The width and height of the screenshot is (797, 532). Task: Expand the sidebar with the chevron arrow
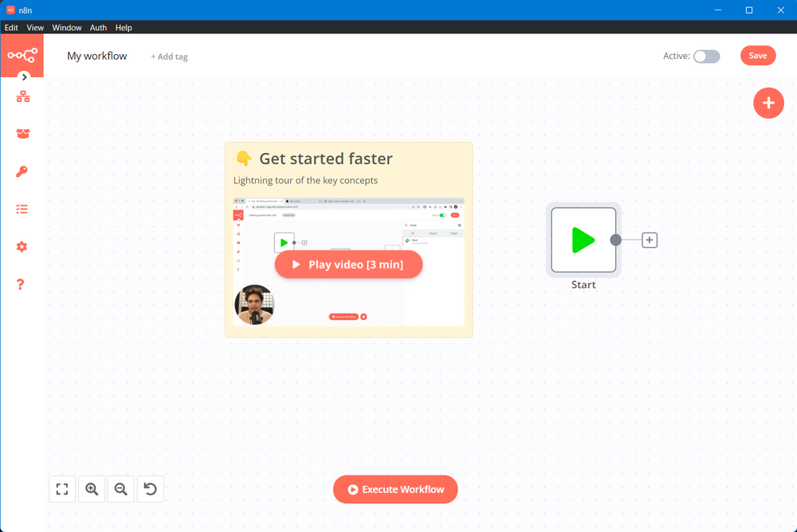click(25, 77)
